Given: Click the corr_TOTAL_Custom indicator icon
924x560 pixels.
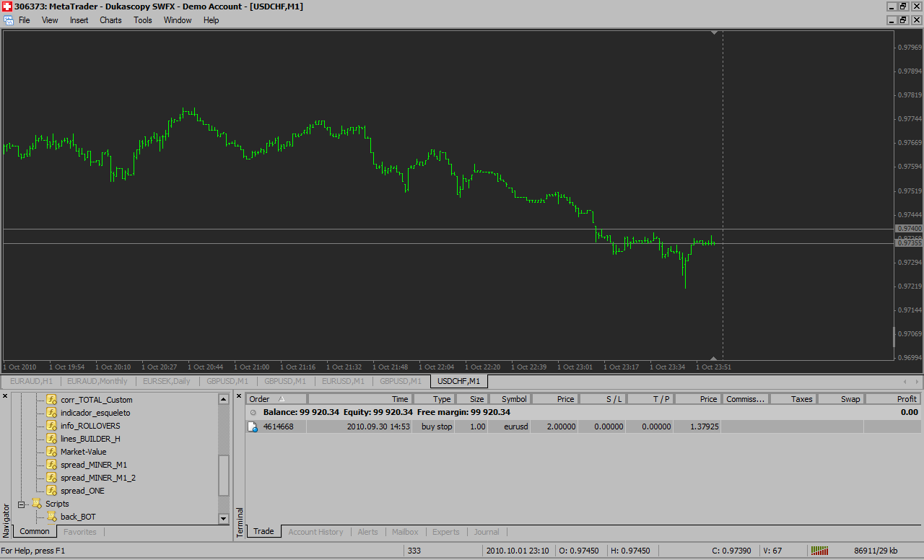Looking at the screenshot, I should click(51, 400).
